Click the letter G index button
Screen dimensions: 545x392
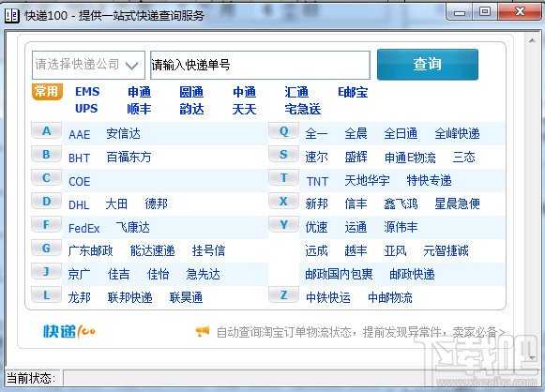pos(46,249)
